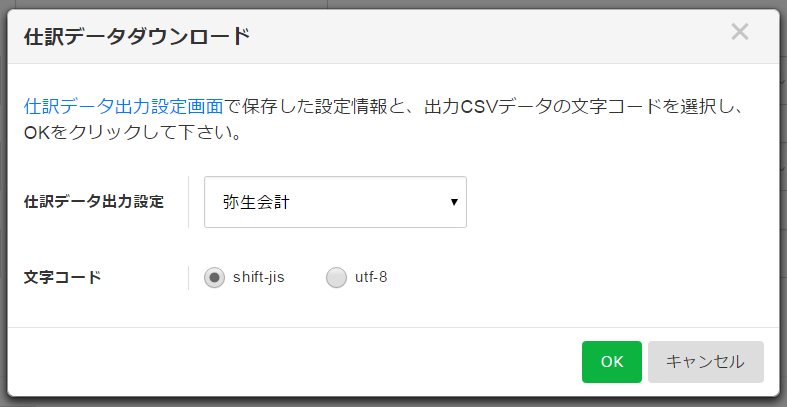Click the 仕訳データダウンロード dialog title
The image size is (787, 407).
[x=136, y=37]
